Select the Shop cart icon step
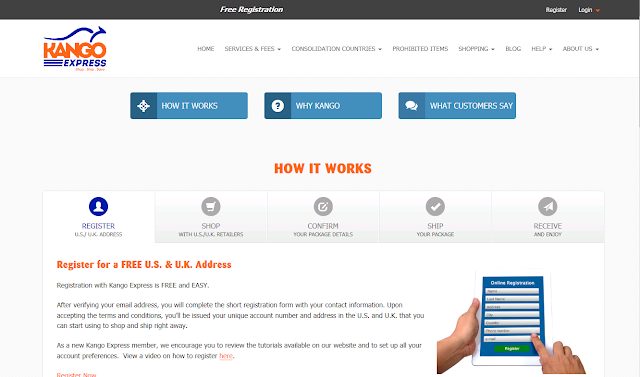Screen dimensions: 640x377 pos(211,206)
